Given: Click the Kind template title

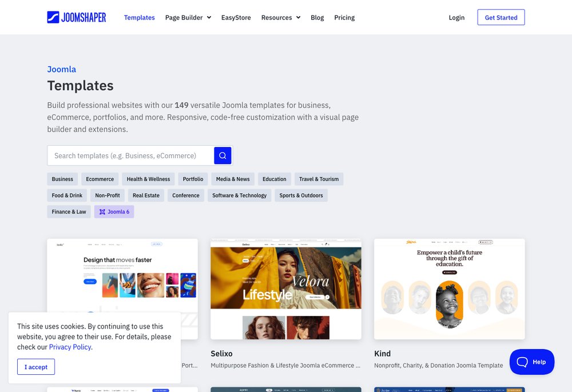Looking at the screenshot, I should click(382, 353).
